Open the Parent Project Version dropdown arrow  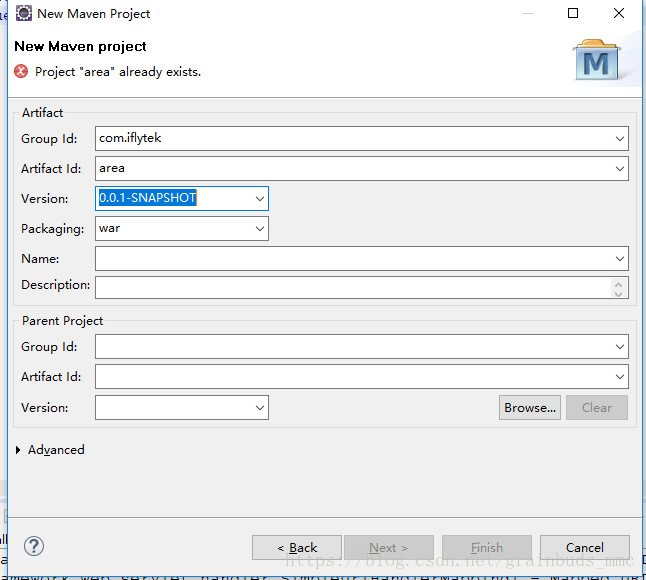[260, 408]
